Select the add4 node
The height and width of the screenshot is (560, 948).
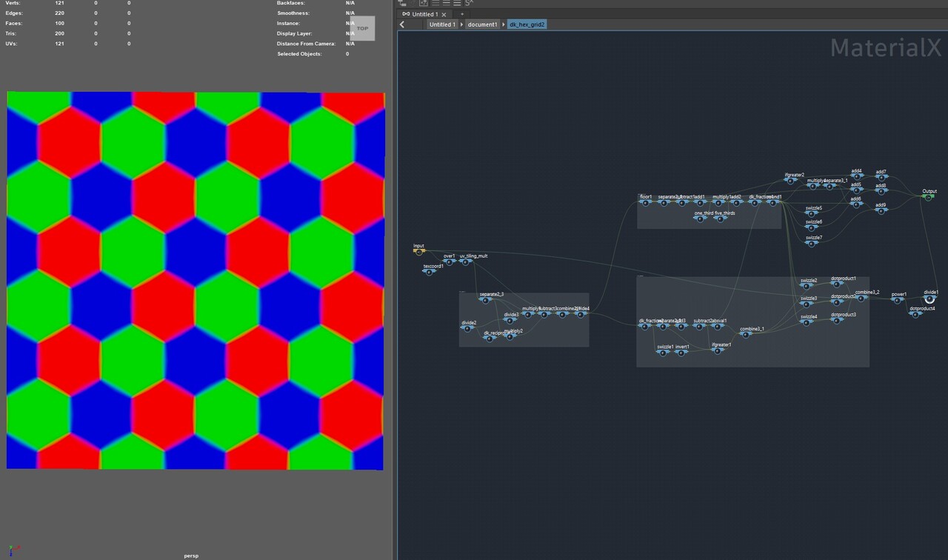pos(856,176)
